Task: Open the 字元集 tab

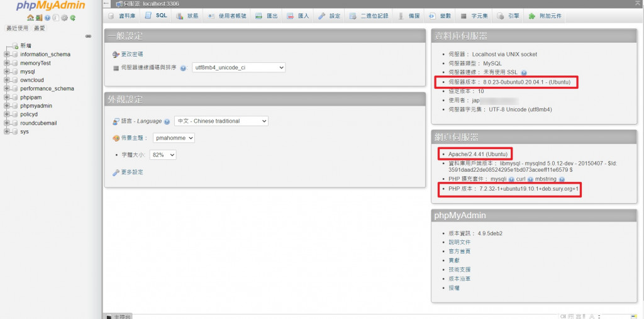Action: click(474, 16)
